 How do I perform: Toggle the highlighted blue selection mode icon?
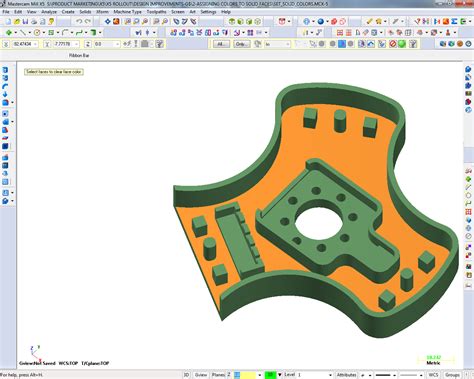342,44
